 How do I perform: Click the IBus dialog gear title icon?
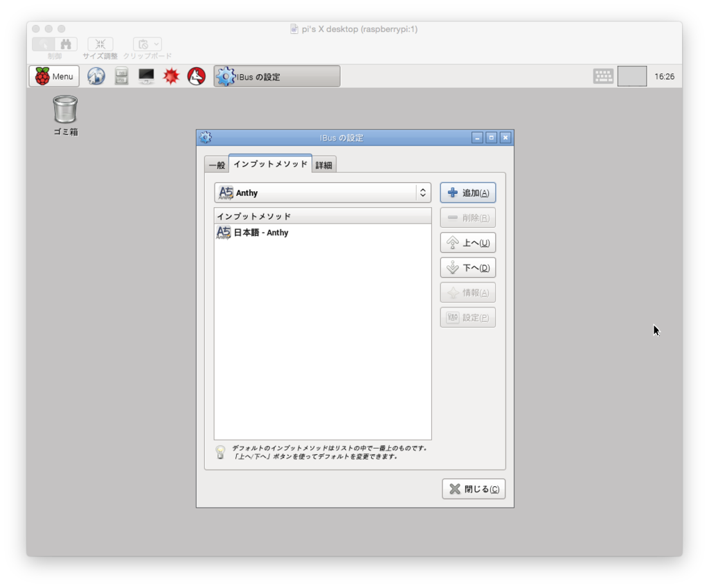206,137
